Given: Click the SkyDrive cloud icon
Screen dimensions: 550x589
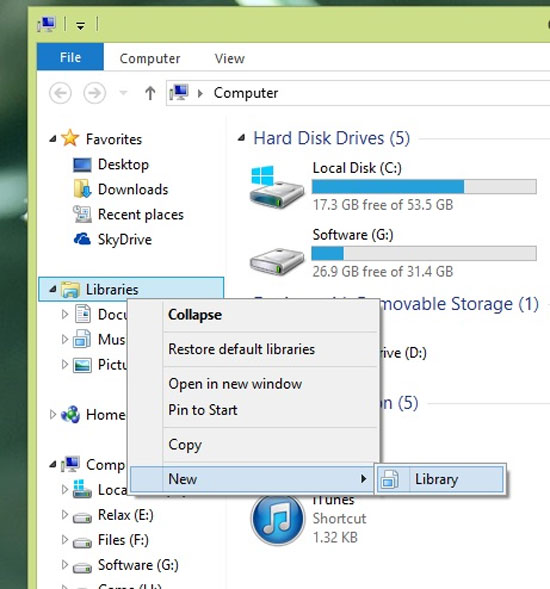Looking at the screenshot, I should point(82,239).
